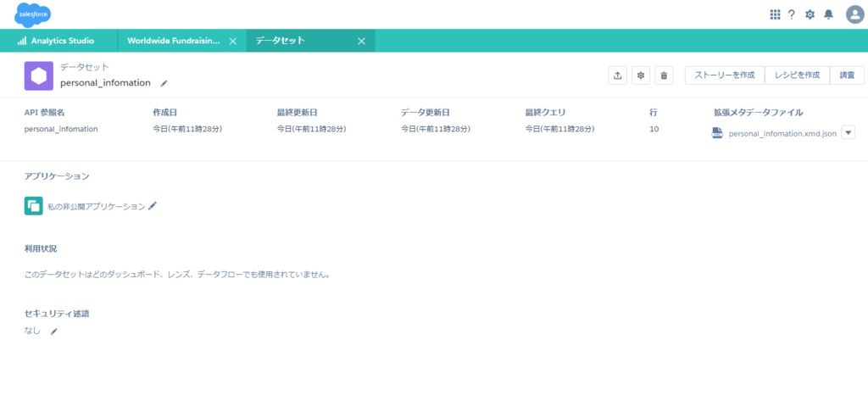Open 私の非公開アプリケーション link

pos(97,206)
